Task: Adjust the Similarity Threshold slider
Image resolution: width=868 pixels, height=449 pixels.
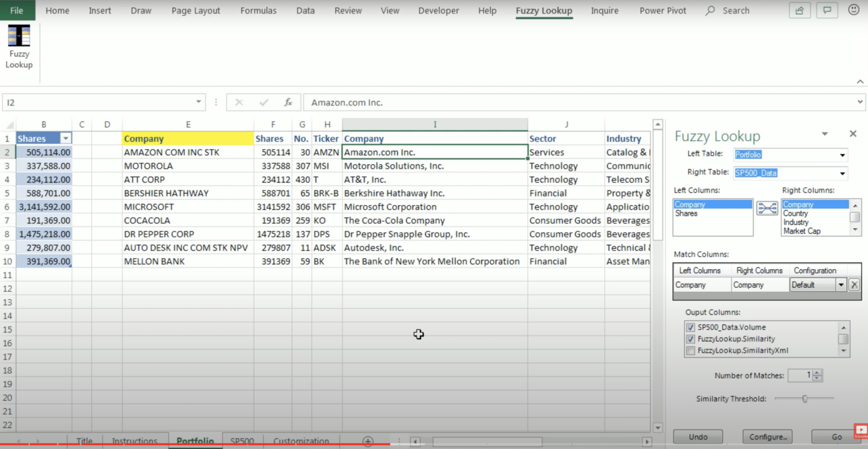Action: click(x=805, y=399)
